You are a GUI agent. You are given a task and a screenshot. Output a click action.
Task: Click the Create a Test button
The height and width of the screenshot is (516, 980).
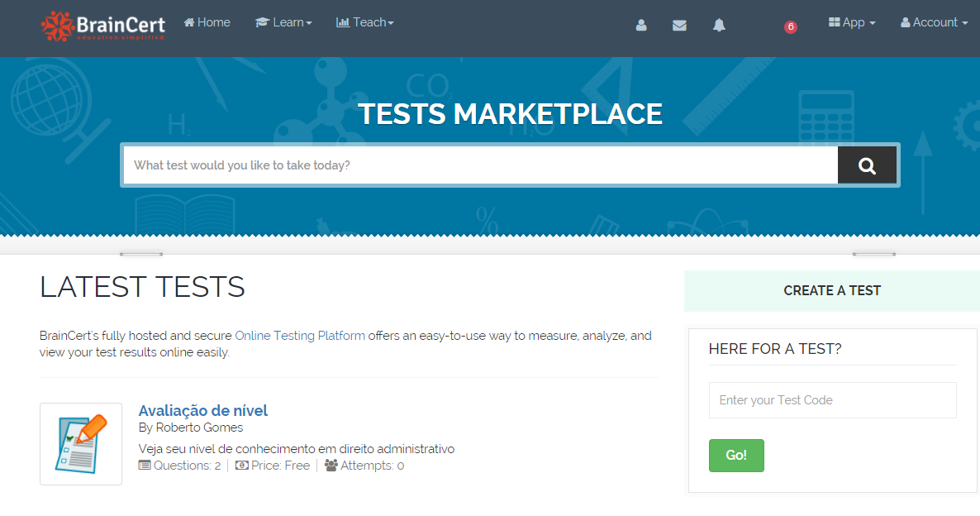point(831,291)
